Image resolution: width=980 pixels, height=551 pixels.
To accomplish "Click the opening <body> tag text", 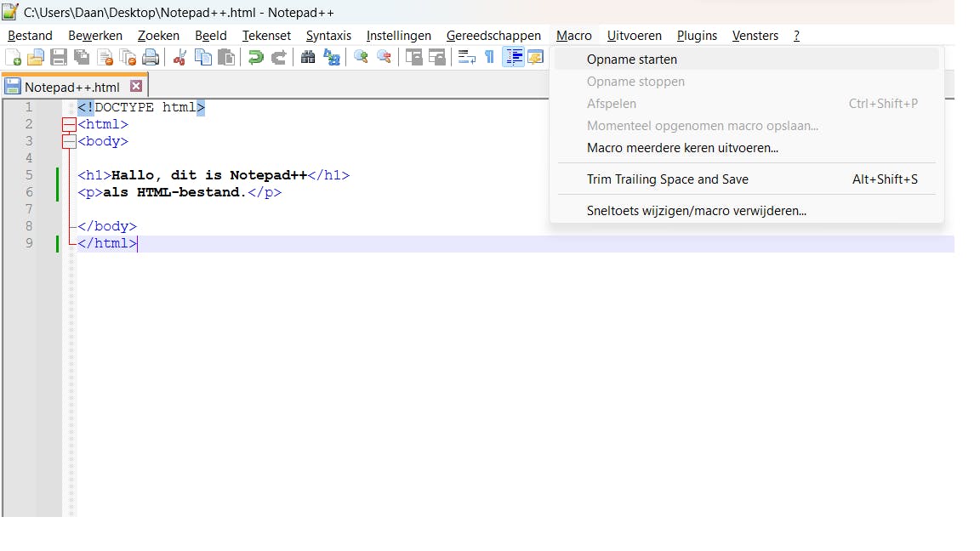I will pyautogui.click(x=103, y=141).
